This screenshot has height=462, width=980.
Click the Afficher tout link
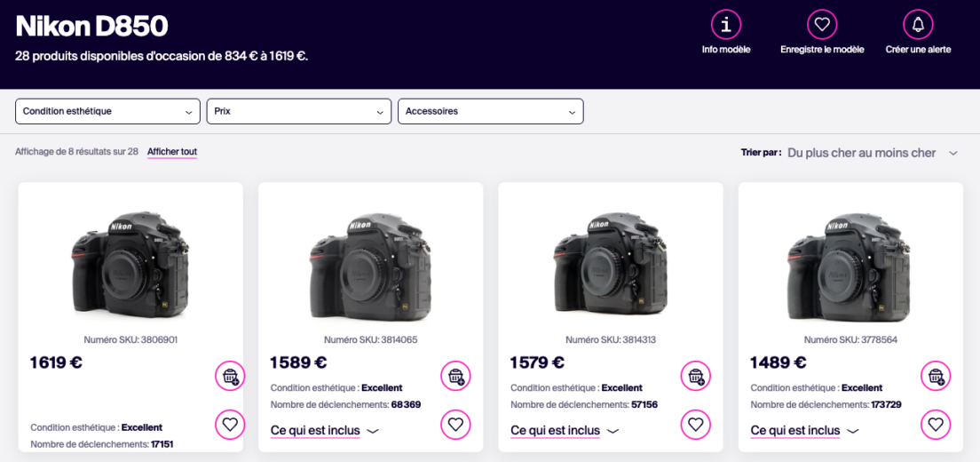point(172,152)
